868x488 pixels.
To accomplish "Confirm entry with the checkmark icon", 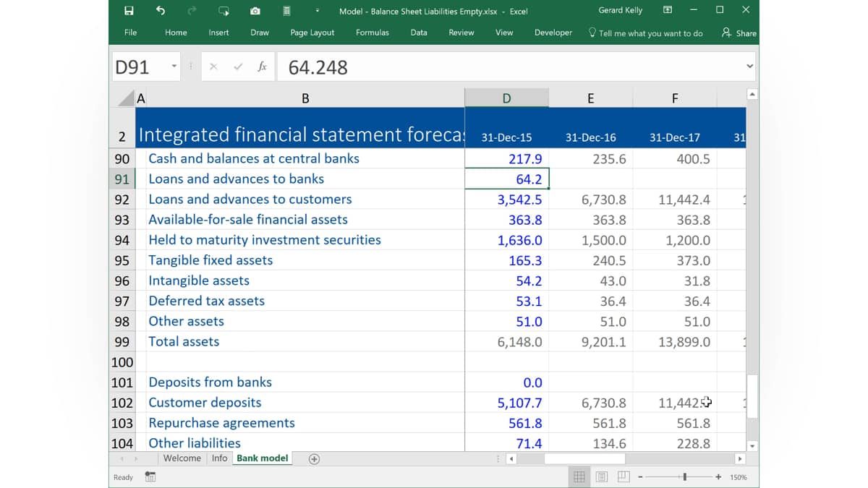I will [238, 67].
